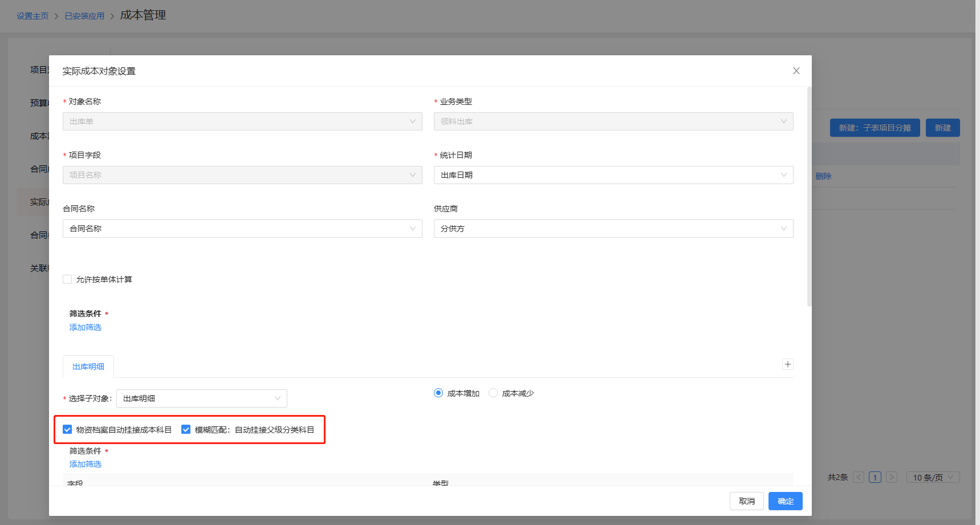Uncheck 模糊匹配 自动挂接父级分类科目
This screenshot has width=980, height=525.
186,430
